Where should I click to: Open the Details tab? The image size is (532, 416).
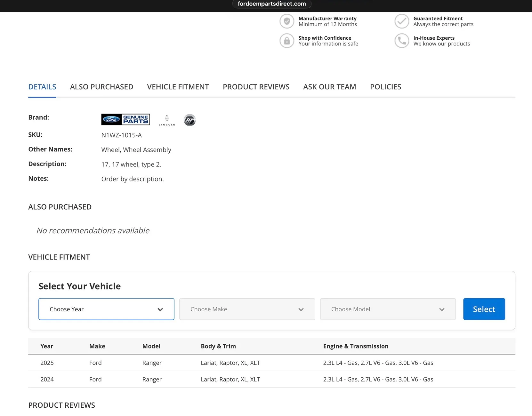coord(42,87)
